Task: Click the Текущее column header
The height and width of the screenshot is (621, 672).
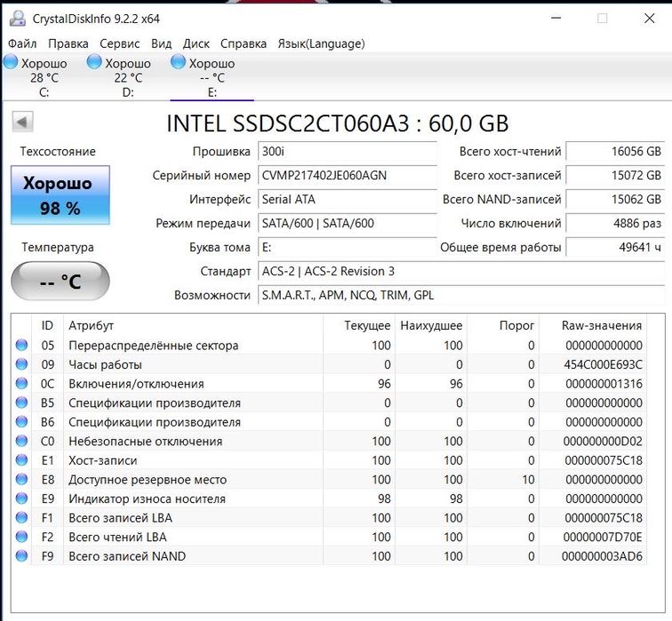Action: click(359, 325)
